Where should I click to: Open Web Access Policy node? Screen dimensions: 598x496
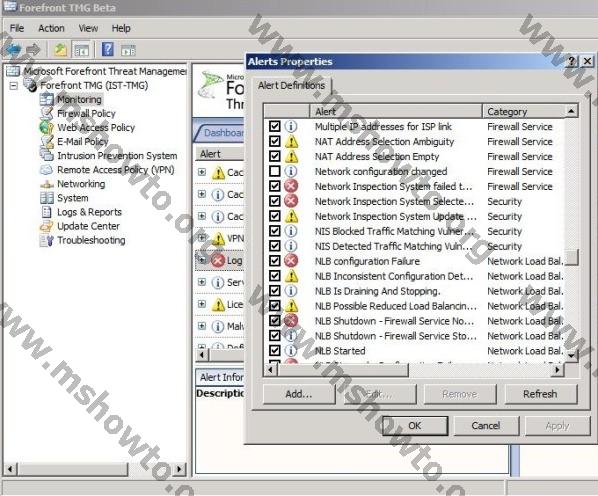[x=96, y=127]
